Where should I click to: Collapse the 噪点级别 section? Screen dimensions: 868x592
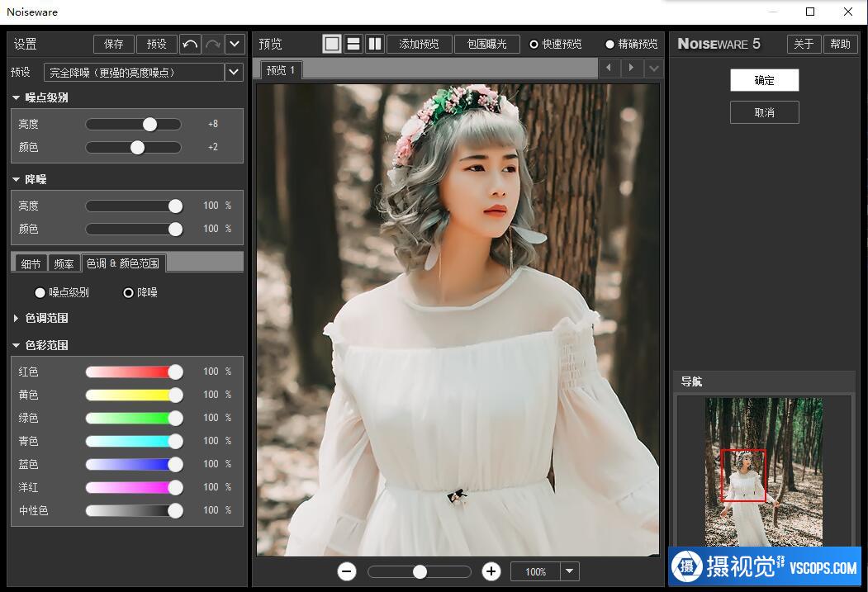tap(16, 98)
